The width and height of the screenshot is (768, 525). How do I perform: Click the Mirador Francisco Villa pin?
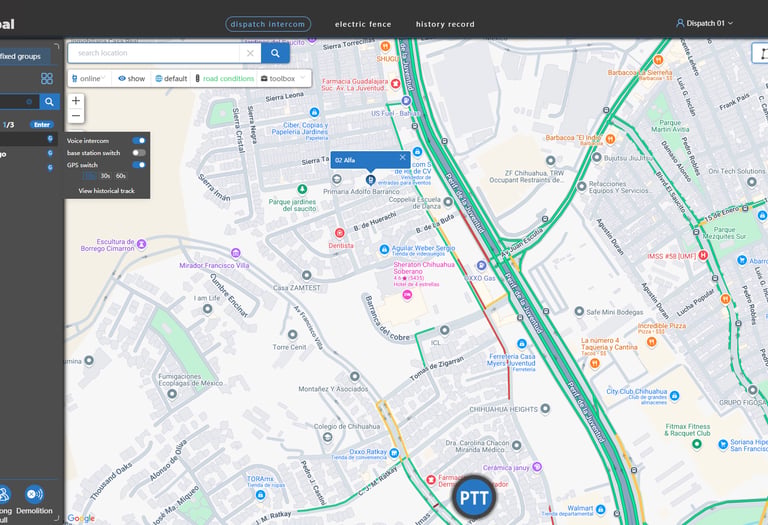(236, 253)
